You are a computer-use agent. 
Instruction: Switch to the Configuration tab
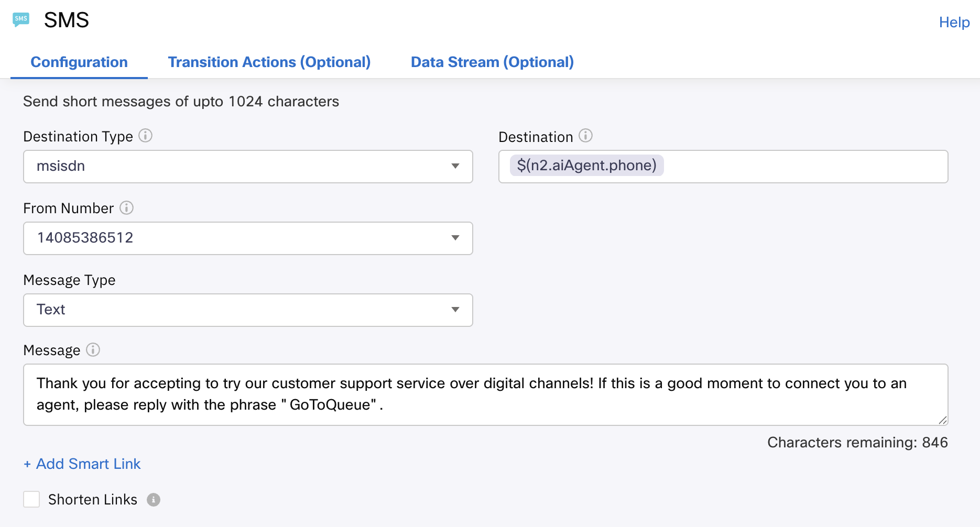(79, 62)
